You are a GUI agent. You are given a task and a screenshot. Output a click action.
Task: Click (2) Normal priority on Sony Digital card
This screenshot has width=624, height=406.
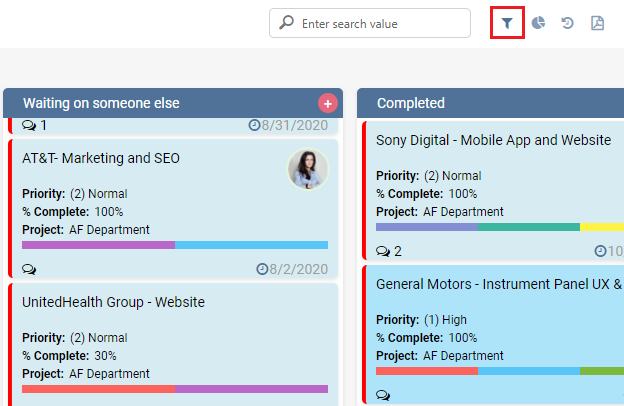452,176
